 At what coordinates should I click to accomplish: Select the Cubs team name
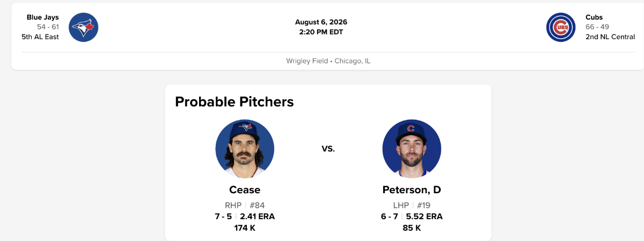(594, 17)
